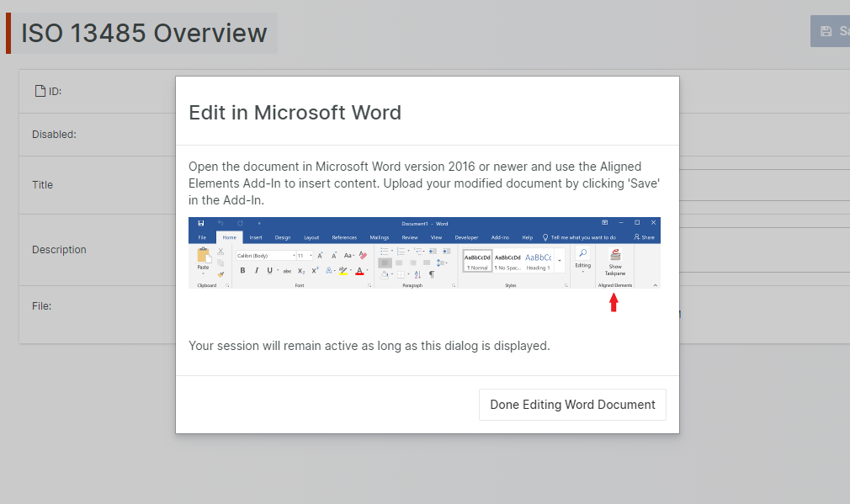
Task: Click the Share button in Word ribbon
Action: 644,237
